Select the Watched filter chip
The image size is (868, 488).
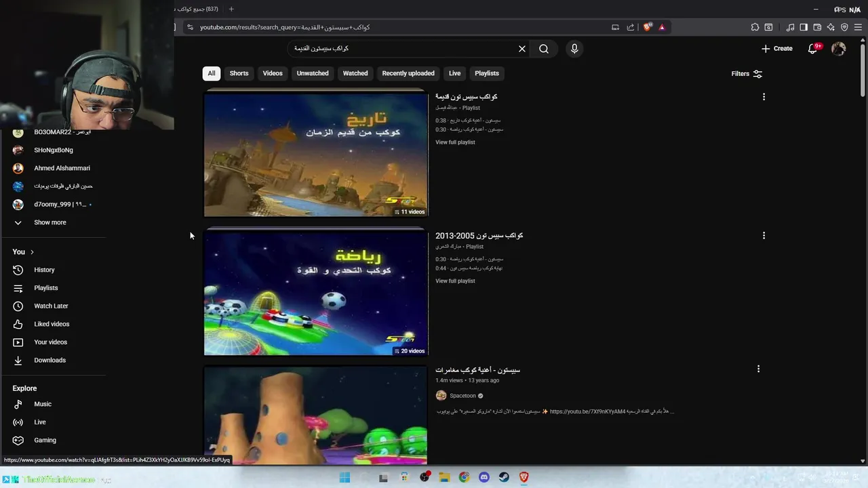point(355,73)
